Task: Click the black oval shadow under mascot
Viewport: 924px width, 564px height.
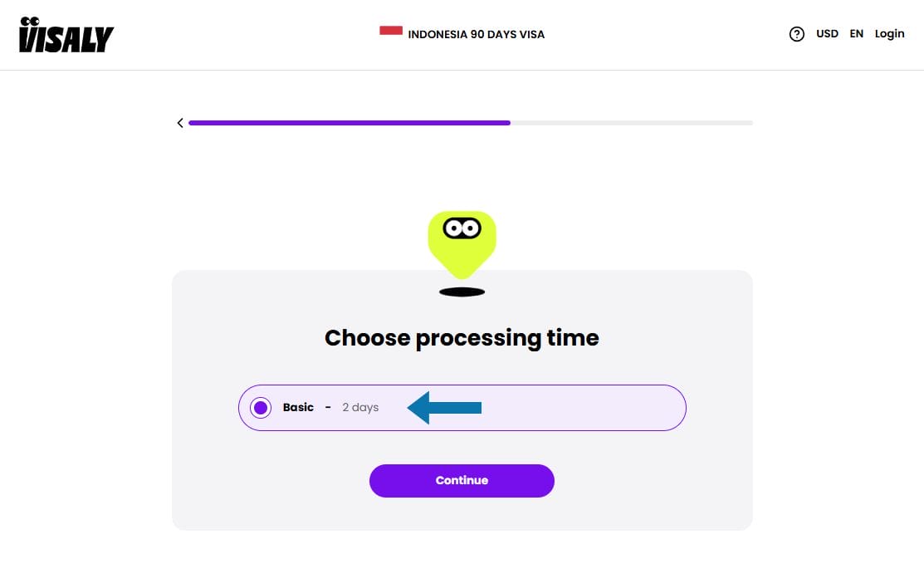Action: [x=462, y=292]
